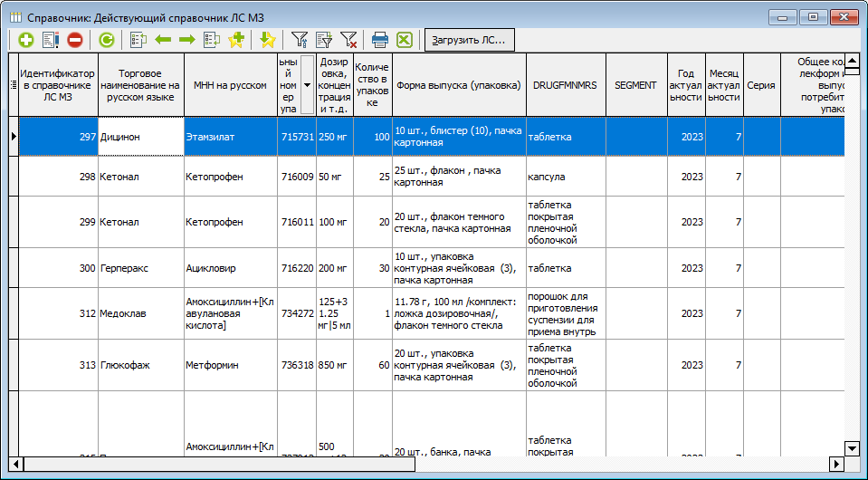Click the green left arrow icon
The image size is (868, 480).
click(163, 40)
